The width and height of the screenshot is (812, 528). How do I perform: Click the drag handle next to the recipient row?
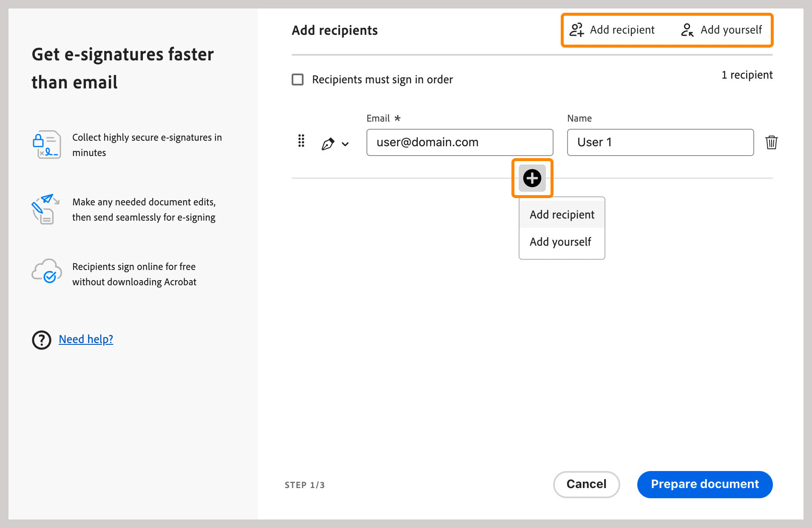point(301,142)
